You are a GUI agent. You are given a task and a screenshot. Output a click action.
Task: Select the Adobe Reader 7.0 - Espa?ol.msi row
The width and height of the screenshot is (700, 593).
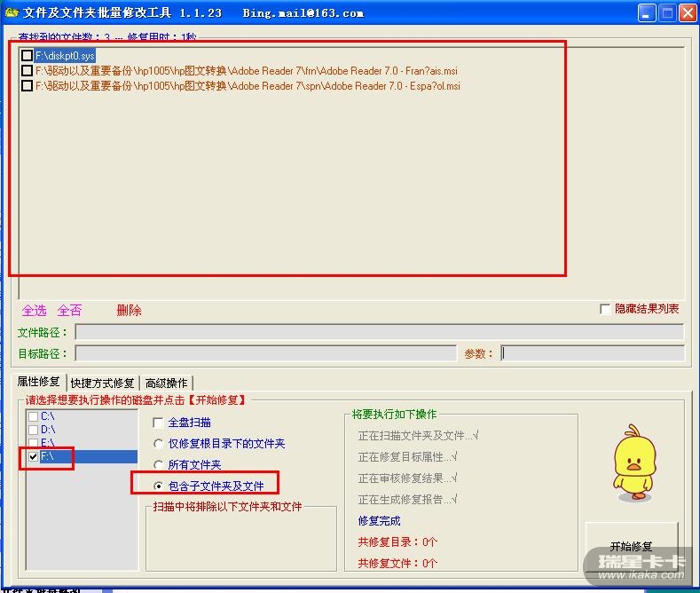coord(248,86)
